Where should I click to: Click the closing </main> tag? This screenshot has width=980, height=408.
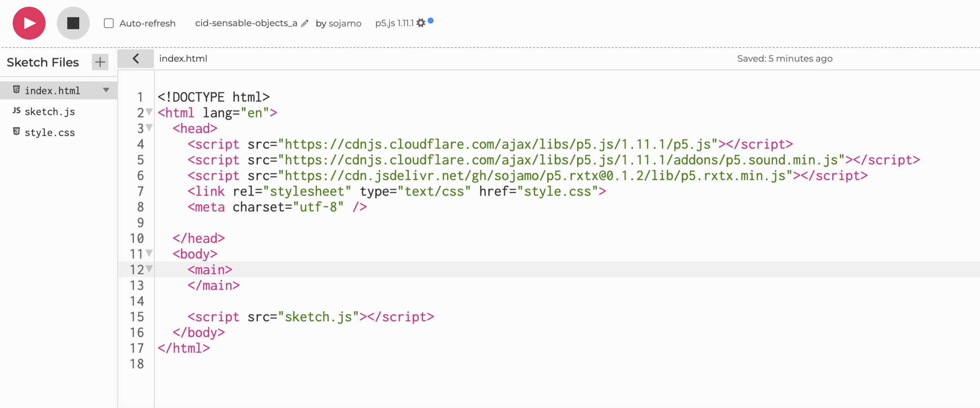[214, 285]
